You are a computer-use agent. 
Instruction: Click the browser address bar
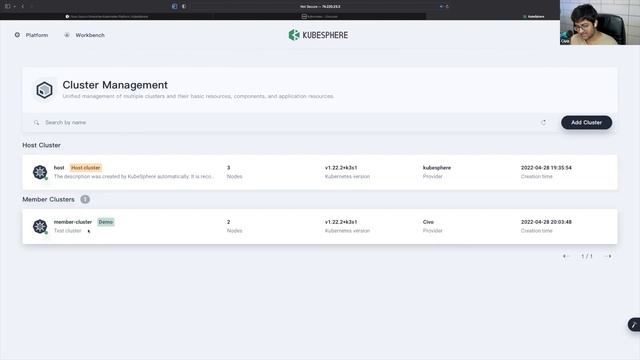click(320, 7)
